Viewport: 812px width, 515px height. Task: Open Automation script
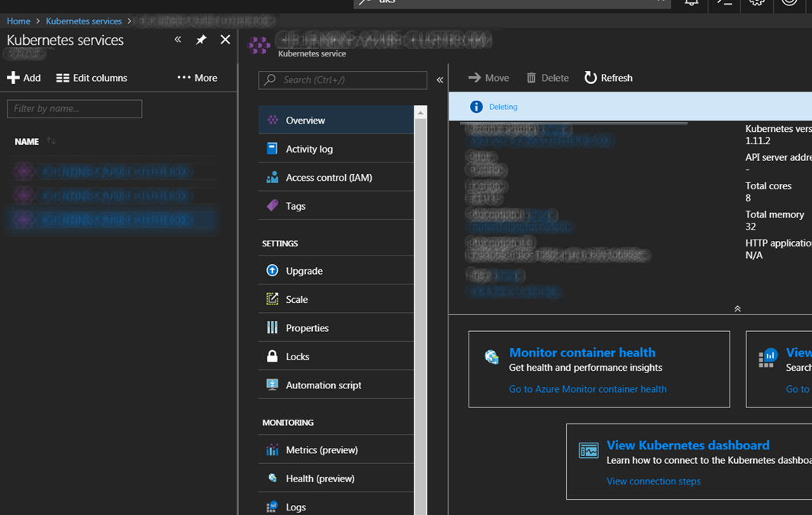(x=336, y=385)
